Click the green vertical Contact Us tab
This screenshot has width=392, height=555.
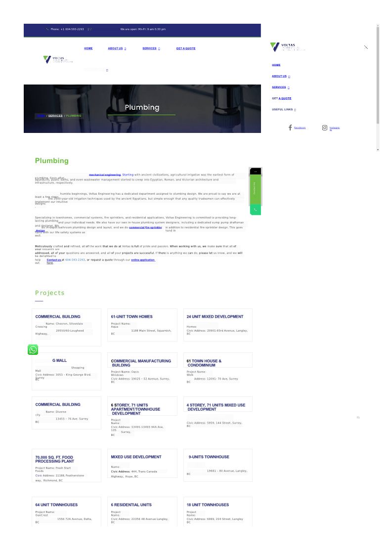[255, 190]
